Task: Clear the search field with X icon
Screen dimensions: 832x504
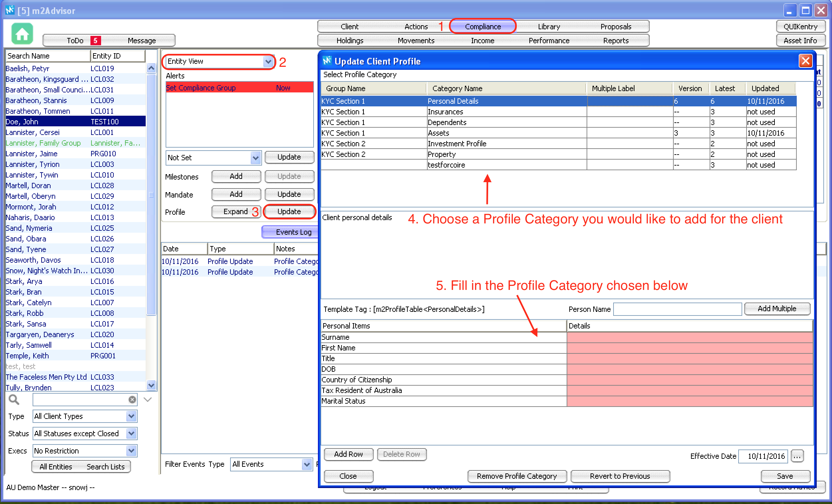Action: (132, 400)
